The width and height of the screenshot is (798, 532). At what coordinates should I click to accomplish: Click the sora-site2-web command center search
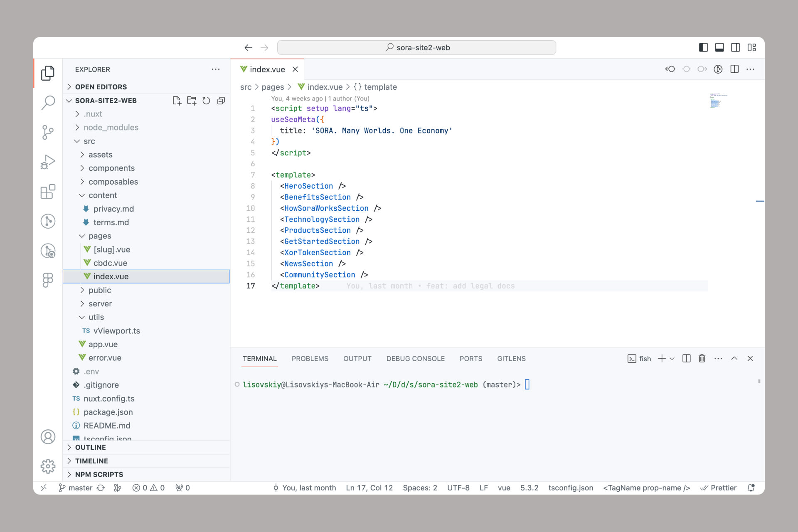[x=416, y=47]
